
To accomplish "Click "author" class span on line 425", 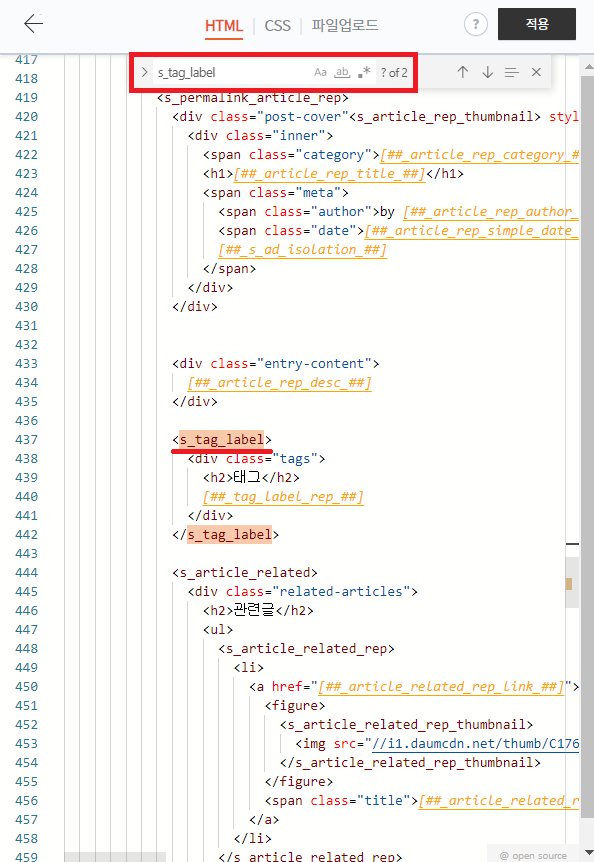I will [x=299, y=212].
